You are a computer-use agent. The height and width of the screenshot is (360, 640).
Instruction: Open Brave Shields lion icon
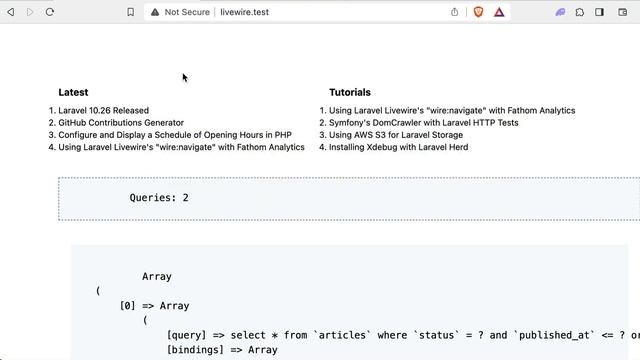tap(478, 12)
